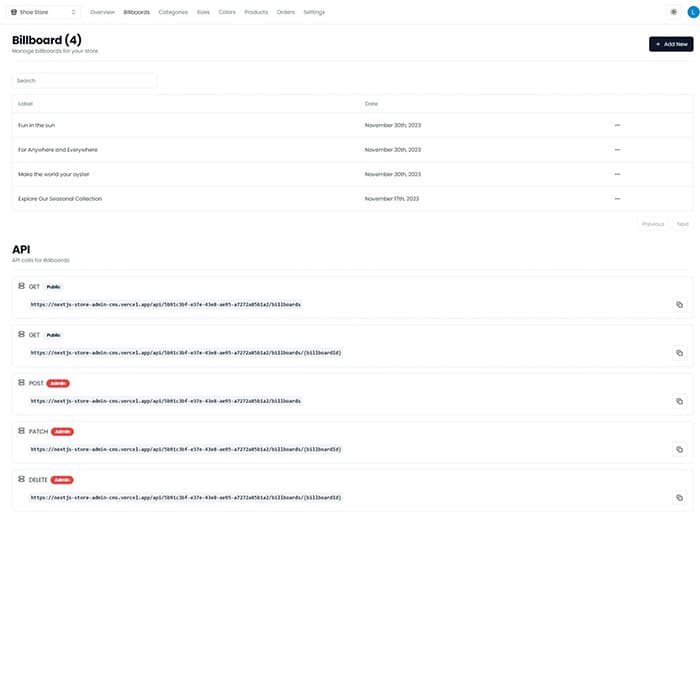
Task: Open actions menu for For Anywhere and Everywhere
Action: (x=617, y=150)
